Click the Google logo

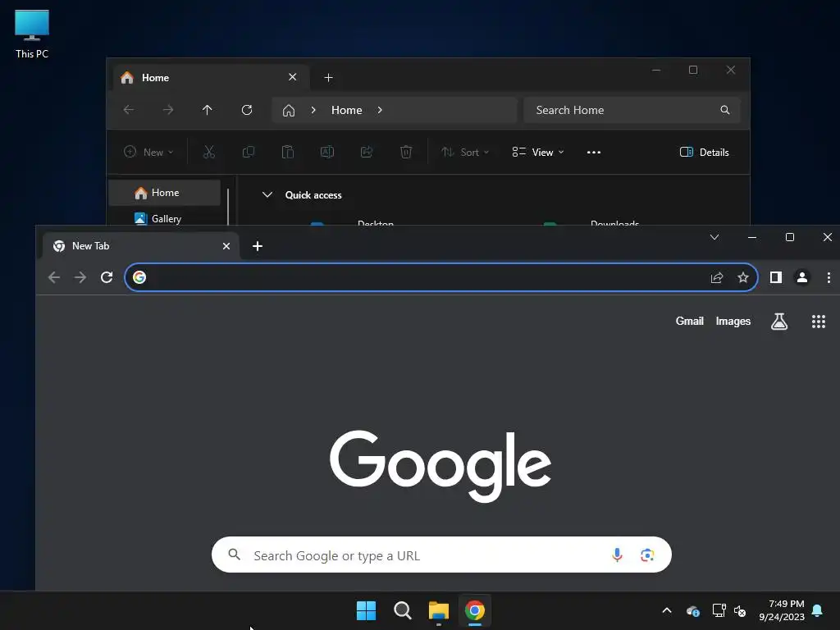(441, 466)
